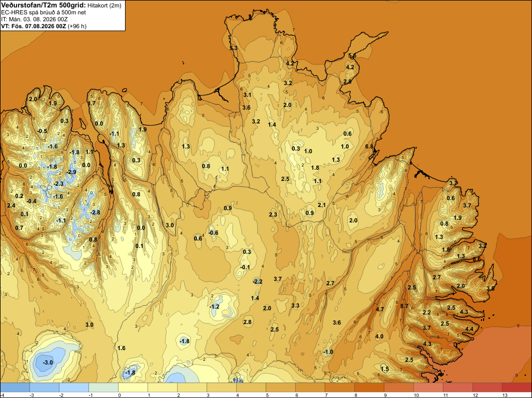Click the '2.1' temperature value
This screenshot has width=532, height=398.
click(x=322, y=205)
